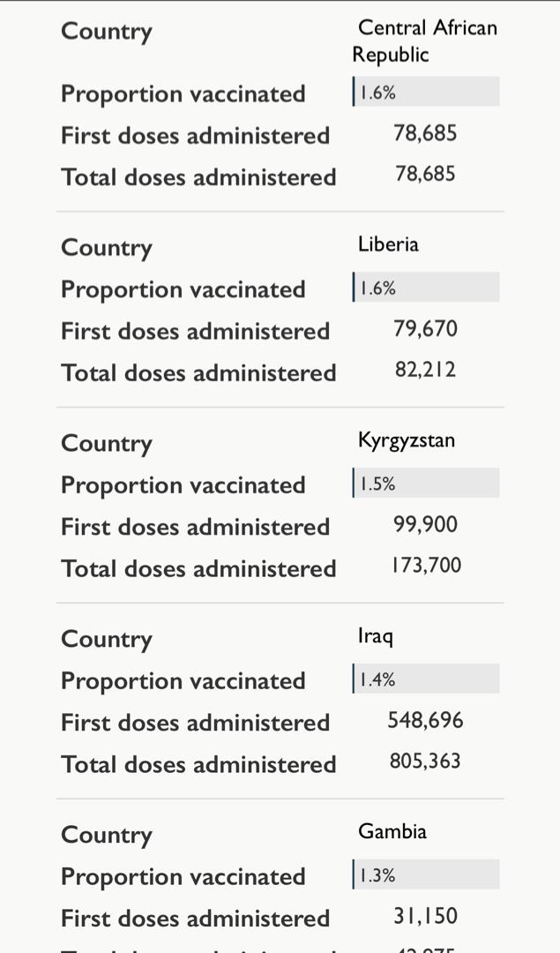Tap Kyrgyzstan's first doses value 99,900
This screenshot has width=560, height=953.
425,526
